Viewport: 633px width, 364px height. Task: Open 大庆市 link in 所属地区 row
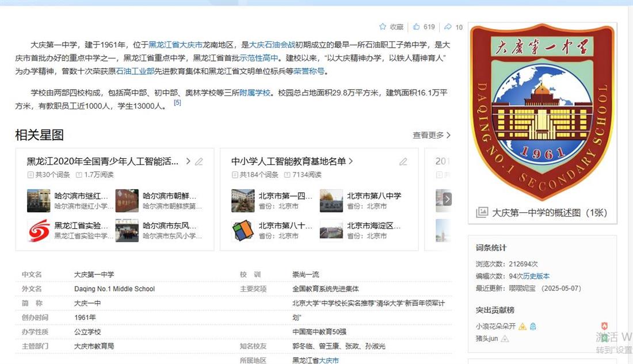329,360
